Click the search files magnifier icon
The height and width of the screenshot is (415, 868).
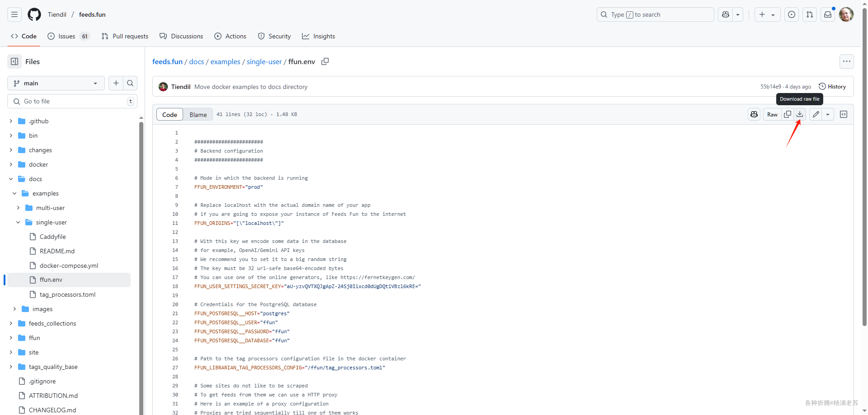click(130, 83)
